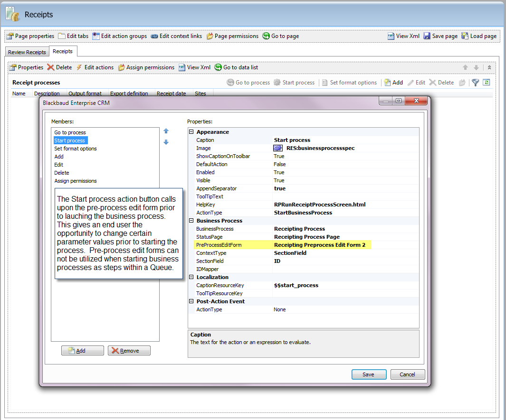Click the Load page button

pos(479,36)
